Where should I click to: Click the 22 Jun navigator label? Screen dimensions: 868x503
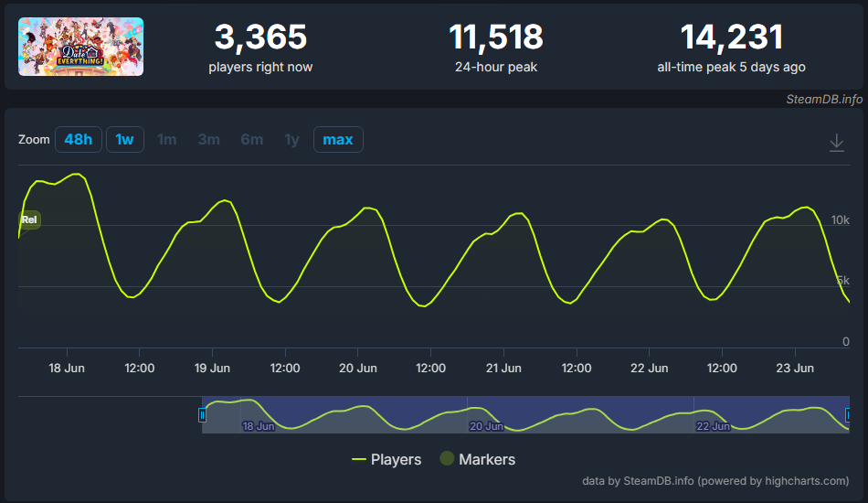pyautogui.click(x=713, y=426)
